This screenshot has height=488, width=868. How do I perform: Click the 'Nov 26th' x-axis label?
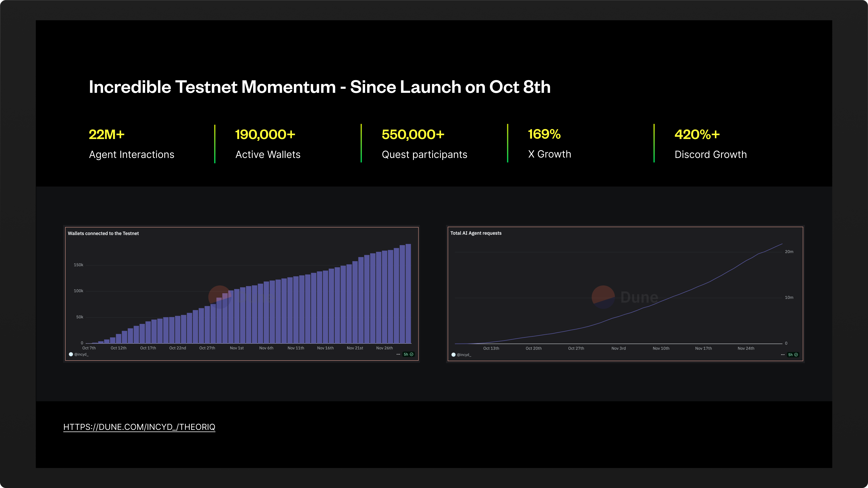(x=384, y=348)
